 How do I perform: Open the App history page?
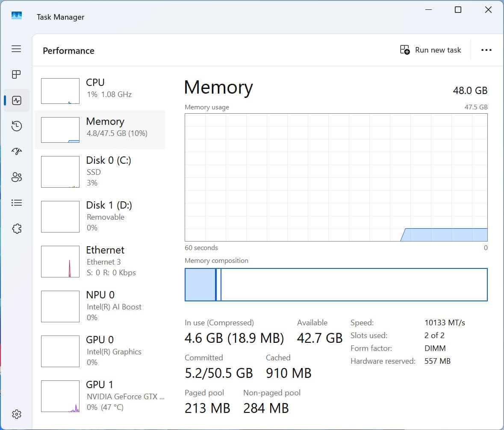click(16, 126)
